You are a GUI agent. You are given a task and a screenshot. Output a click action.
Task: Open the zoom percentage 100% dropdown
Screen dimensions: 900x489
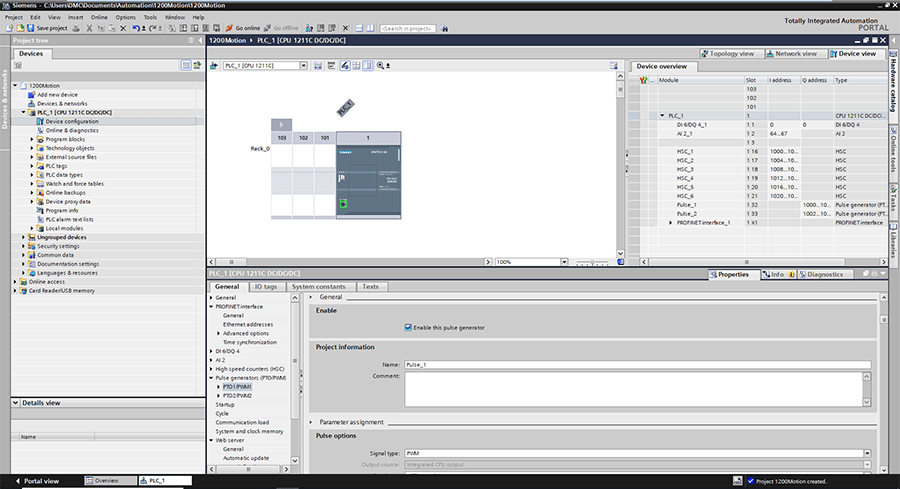click(564, 262)
